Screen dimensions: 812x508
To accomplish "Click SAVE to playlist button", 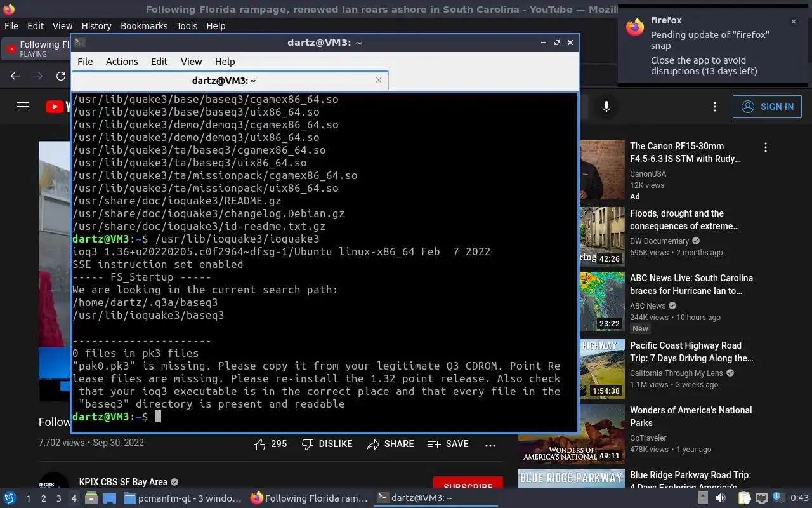I will (449, 444).
